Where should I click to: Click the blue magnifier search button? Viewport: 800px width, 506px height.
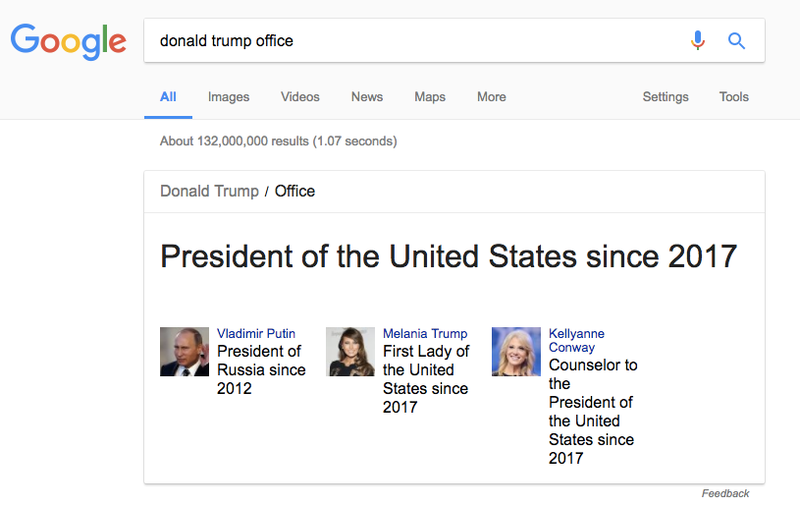[736, 40]
